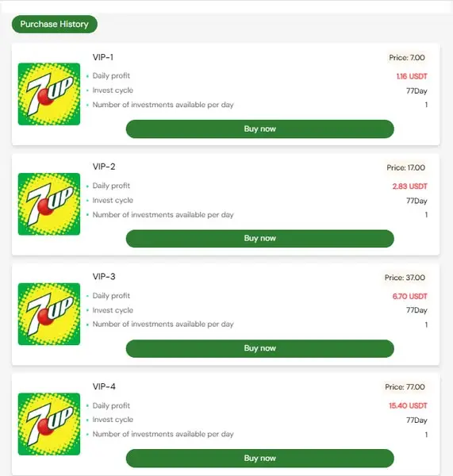Click the Price: 17.00 label

click(x=405, y=167)
